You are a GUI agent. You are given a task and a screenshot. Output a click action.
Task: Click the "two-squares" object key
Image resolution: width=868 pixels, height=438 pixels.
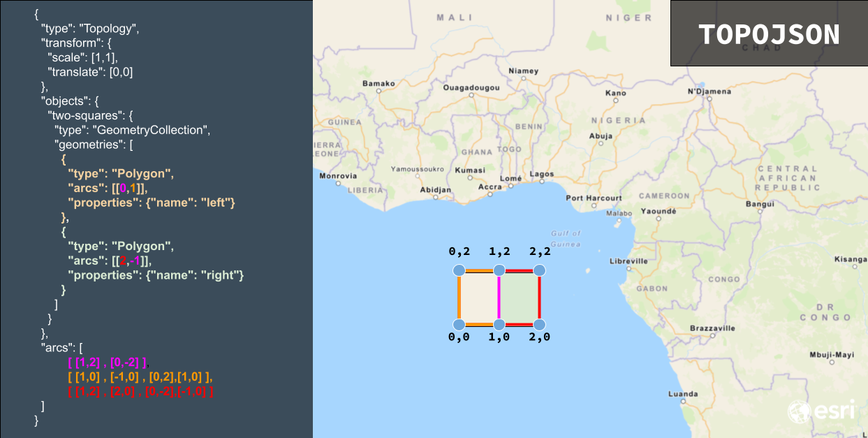(90, 115)
